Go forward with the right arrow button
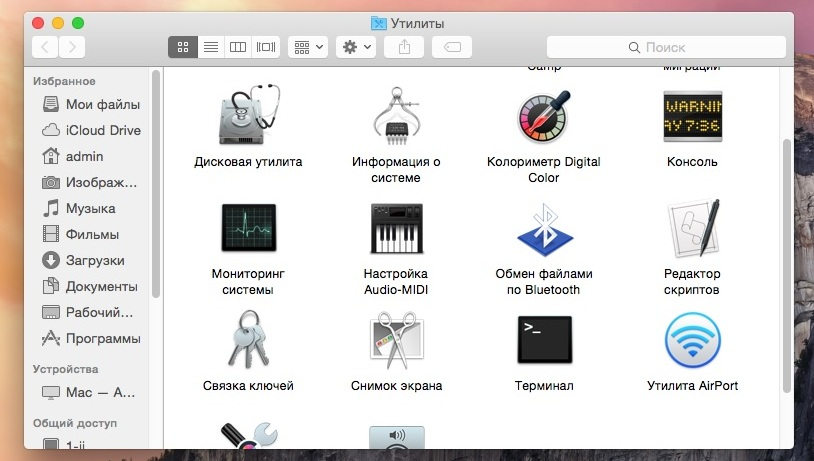 pyautogui.click(x=72, y=47)
